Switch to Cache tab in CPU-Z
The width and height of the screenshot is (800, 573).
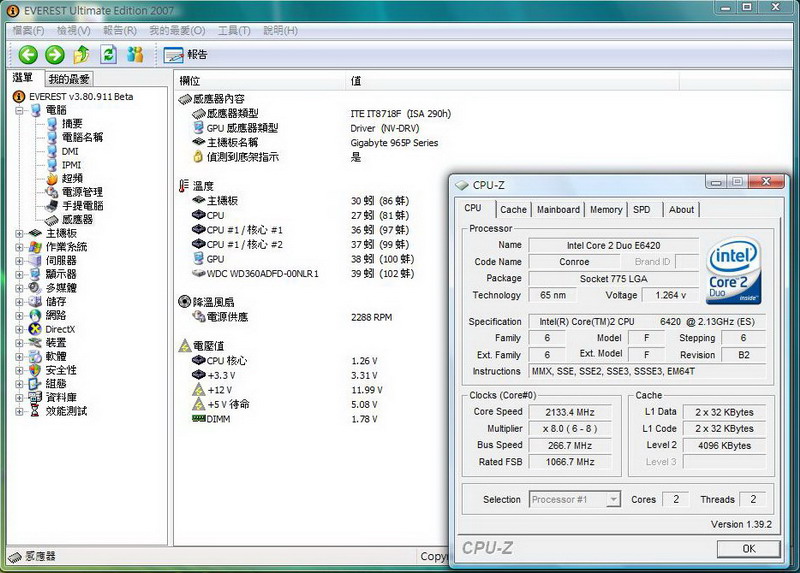point(513,210)
